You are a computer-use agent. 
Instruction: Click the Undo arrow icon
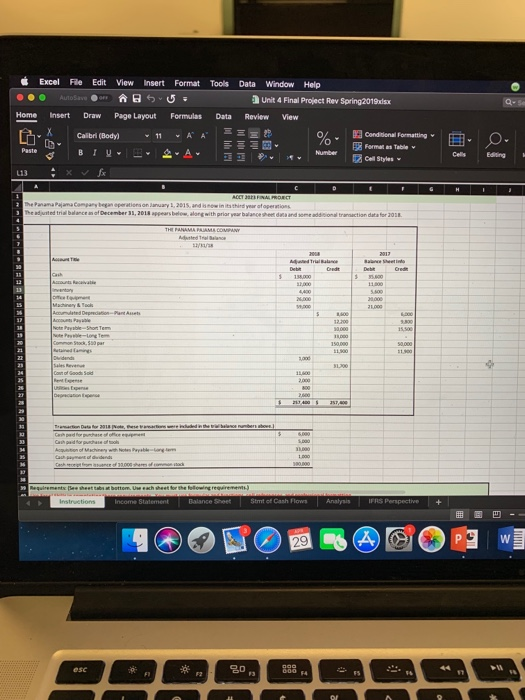coord(151,99)
